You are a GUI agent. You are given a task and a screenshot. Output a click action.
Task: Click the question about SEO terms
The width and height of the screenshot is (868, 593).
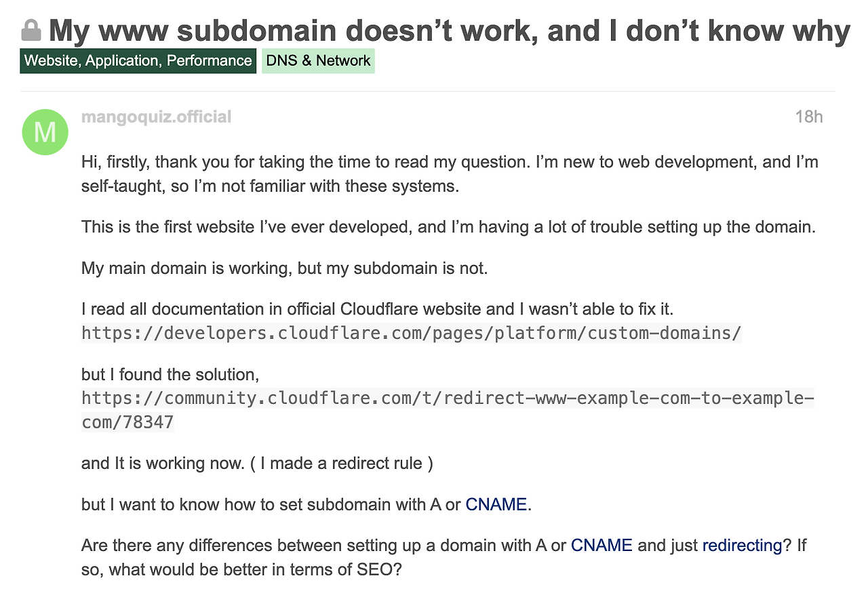click(x=443, y=557)
